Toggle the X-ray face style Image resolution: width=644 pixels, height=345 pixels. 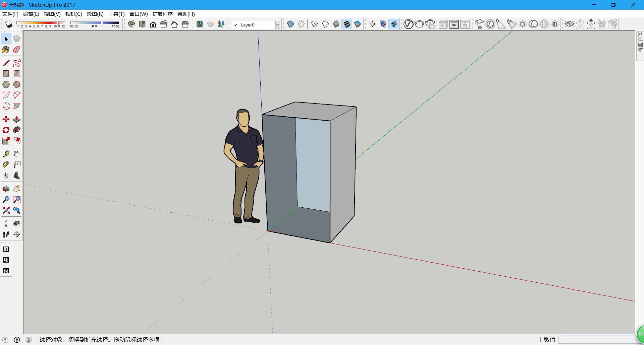tap(290, 24)
